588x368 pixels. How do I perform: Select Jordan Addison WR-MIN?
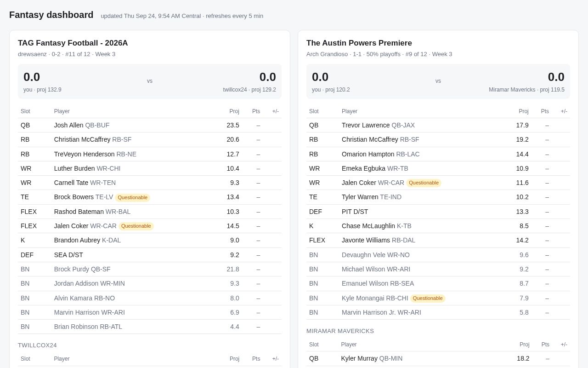tap(90, 283)
